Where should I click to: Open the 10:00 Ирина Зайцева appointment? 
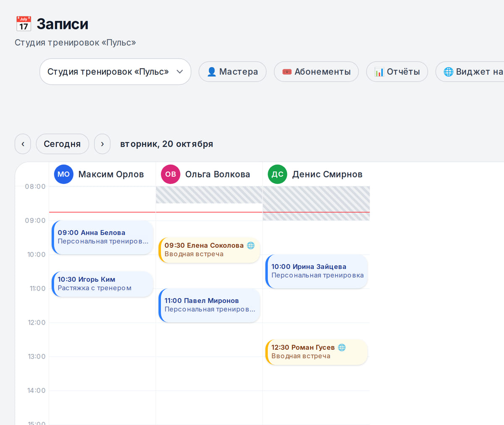coord(317,271)
